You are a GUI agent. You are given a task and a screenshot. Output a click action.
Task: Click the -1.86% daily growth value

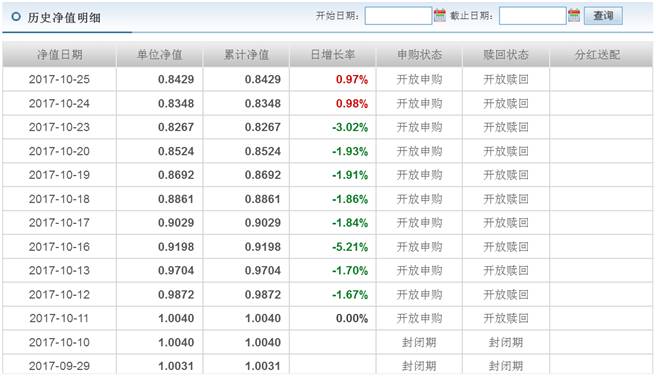point(350,199)
